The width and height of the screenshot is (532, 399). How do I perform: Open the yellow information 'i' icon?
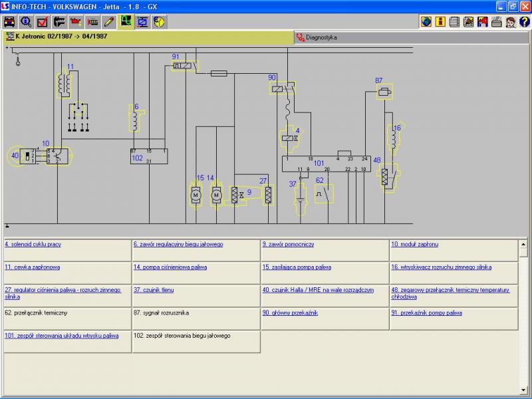[440, 22]
